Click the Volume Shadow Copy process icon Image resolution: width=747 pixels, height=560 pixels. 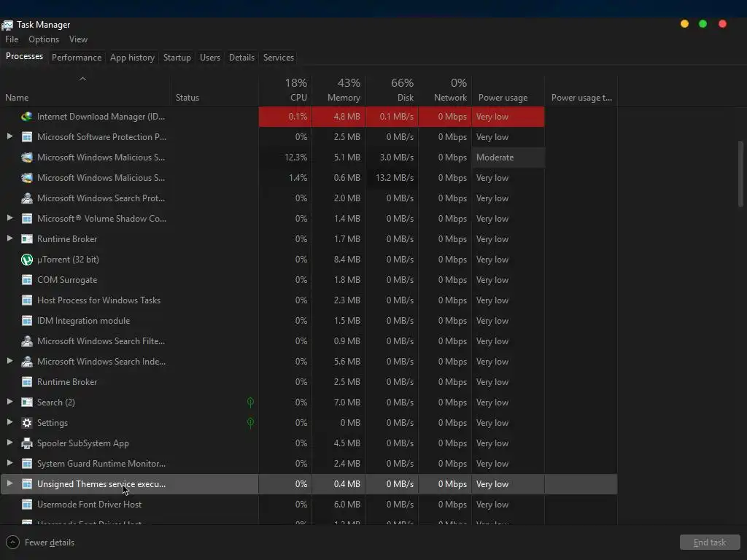[x=27, y=219]
